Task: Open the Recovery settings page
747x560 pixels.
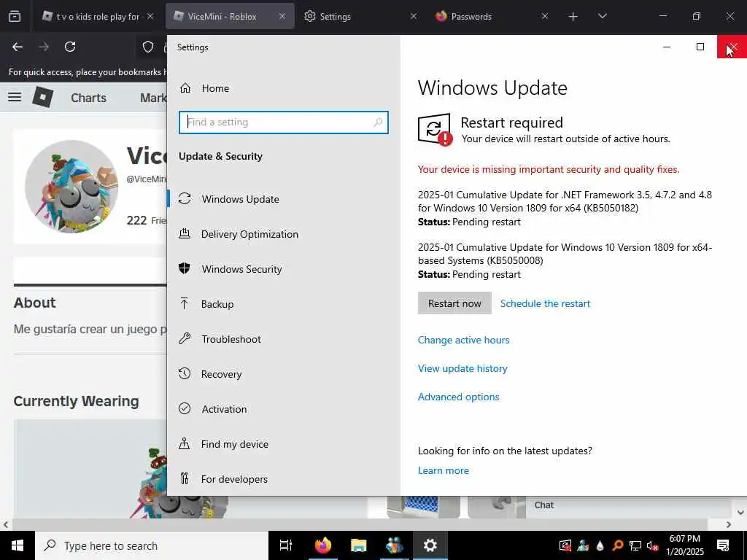Action: click(x=221, y=374)
